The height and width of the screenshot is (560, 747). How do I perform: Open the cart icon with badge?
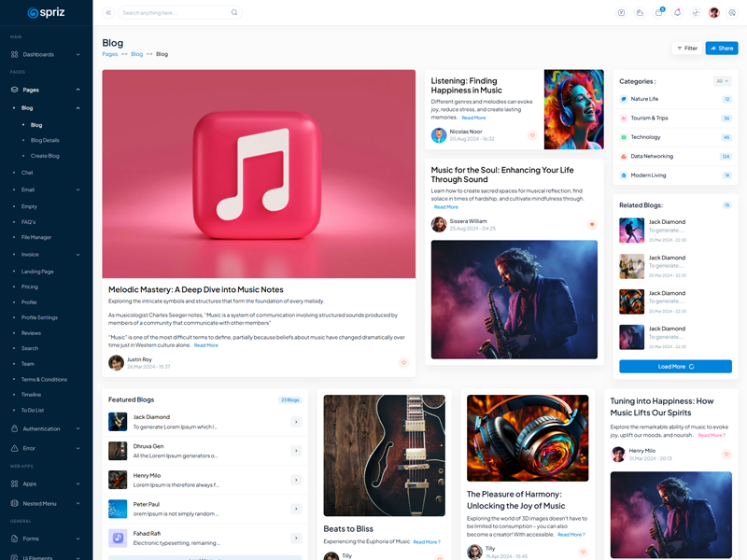click(658, 13)
